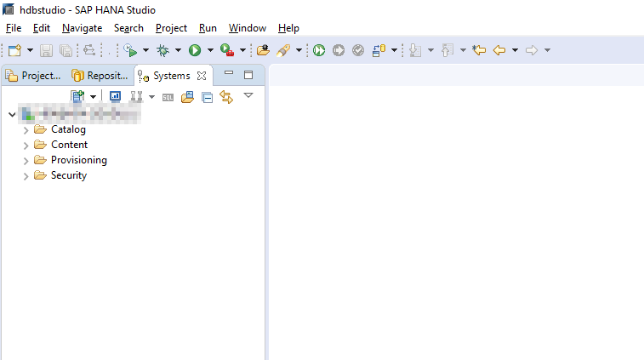644x360 pixels.
Task: Open the Search flashlight dropdown arrow
Action: pyautogui.click(x=299, y=50)
